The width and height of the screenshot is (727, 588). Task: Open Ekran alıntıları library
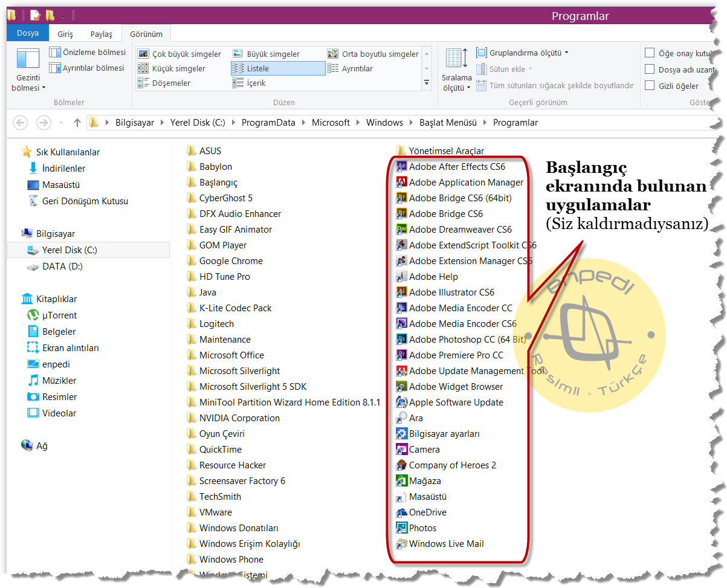(x=63, y=348)
